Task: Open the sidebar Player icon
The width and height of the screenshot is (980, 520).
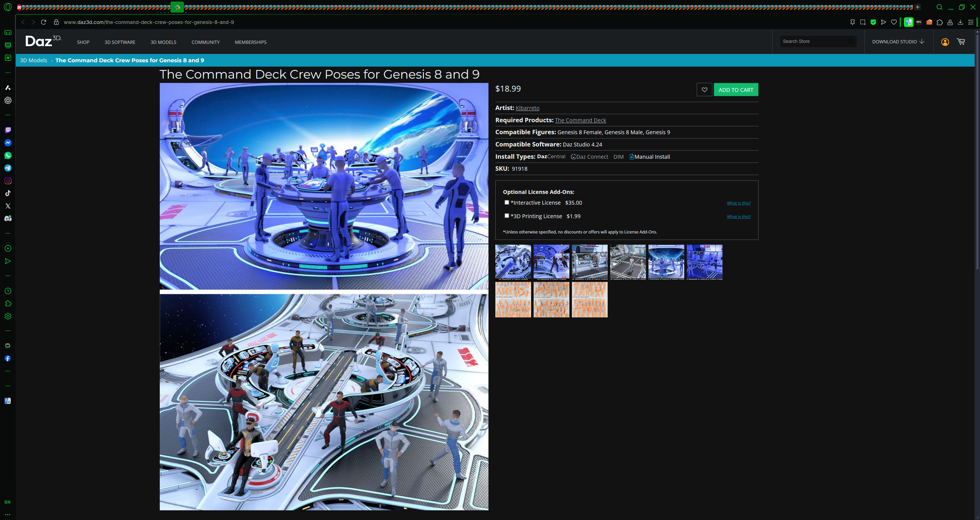Action: pos(8,249)
